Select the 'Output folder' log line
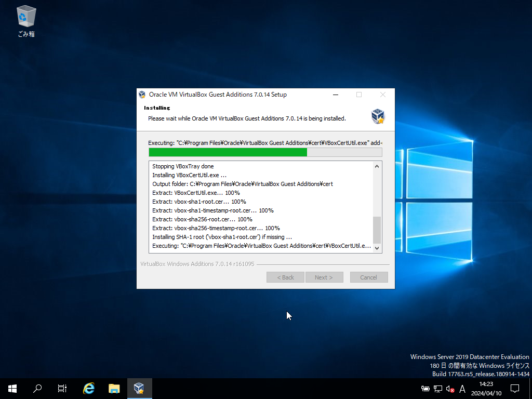This screenshot has height=399, width=532. (243, 184)
